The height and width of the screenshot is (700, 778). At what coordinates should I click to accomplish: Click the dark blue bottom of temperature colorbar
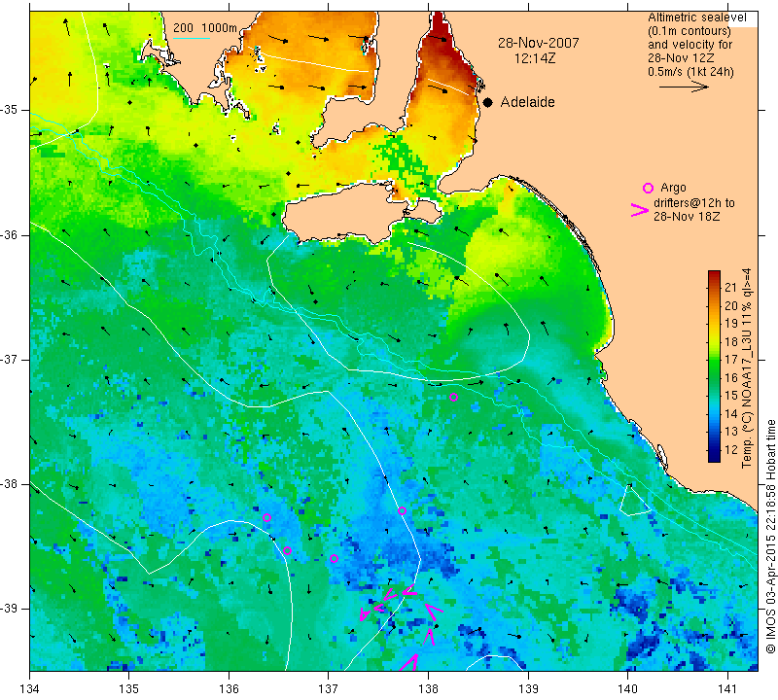(714, 457)
